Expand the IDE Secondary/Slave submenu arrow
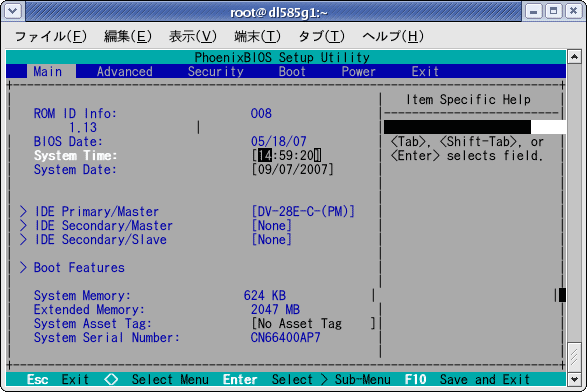This screenshot has height=392, width=587. (23, 240)
